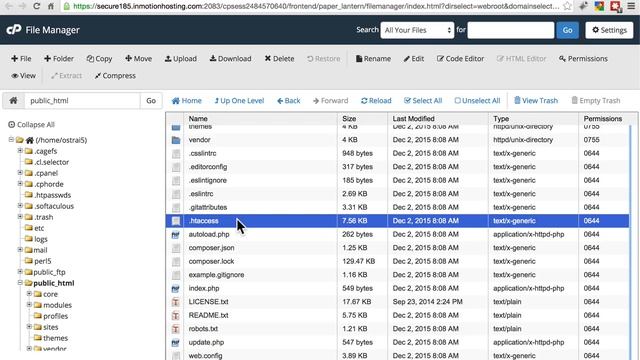
Task: Select the composer.json file
Action: click(x=211, y=248)
